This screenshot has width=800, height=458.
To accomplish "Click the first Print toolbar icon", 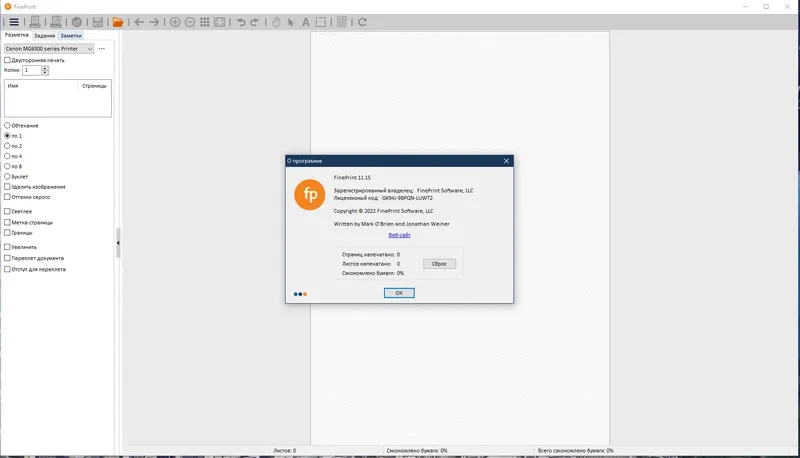I will click(x=35, y=22).
